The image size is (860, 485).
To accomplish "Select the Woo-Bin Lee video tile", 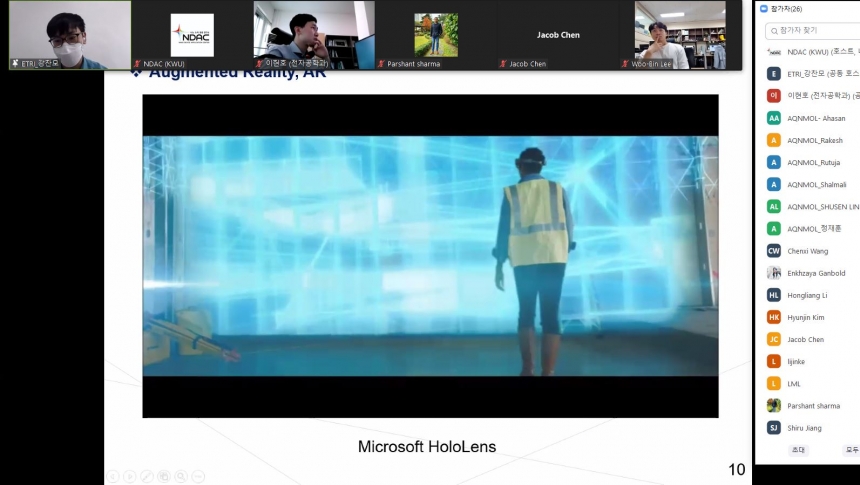I will (x=680, y=35).
